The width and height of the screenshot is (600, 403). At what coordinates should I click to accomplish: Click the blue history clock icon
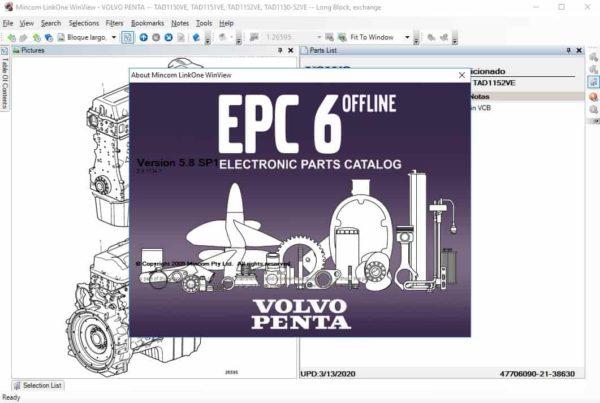click(49, 38)
